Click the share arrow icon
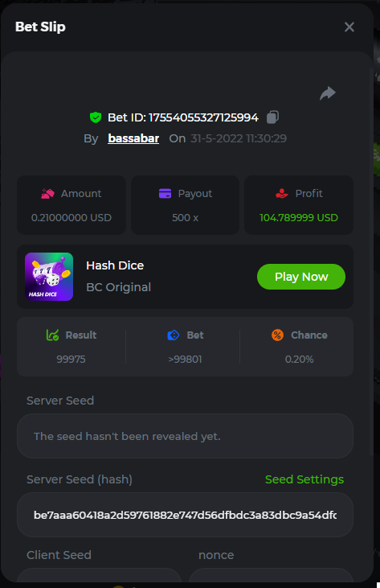 click(x=328, y=93)
